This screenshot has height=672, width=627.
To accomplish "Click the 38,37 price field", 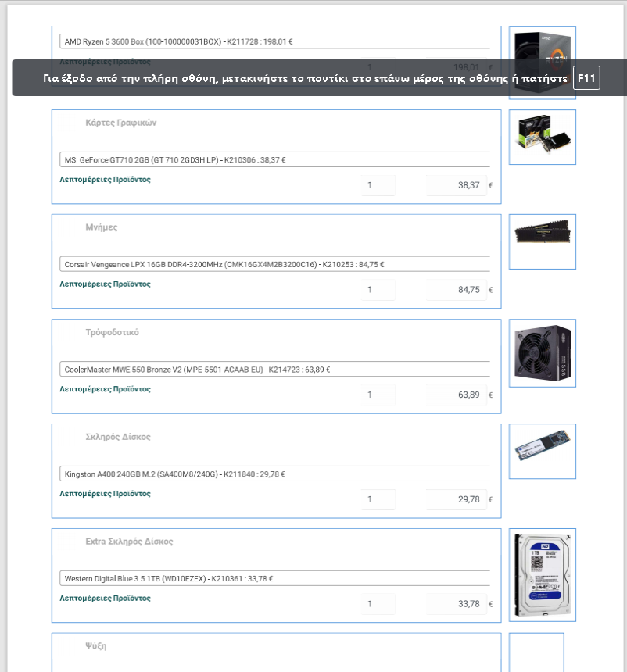I will (x=457, y=185).
